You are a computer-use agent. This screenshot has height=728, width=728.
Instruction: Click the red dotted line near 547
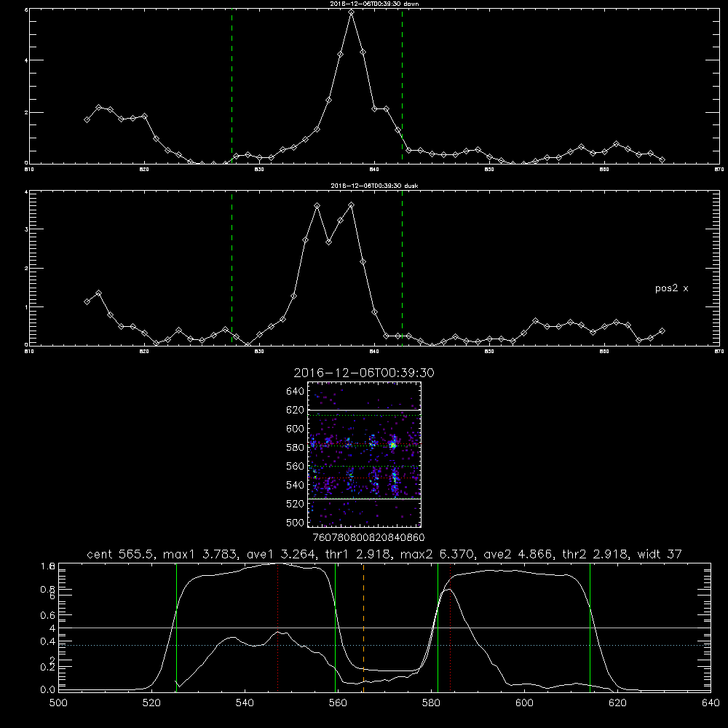point(277,628)
